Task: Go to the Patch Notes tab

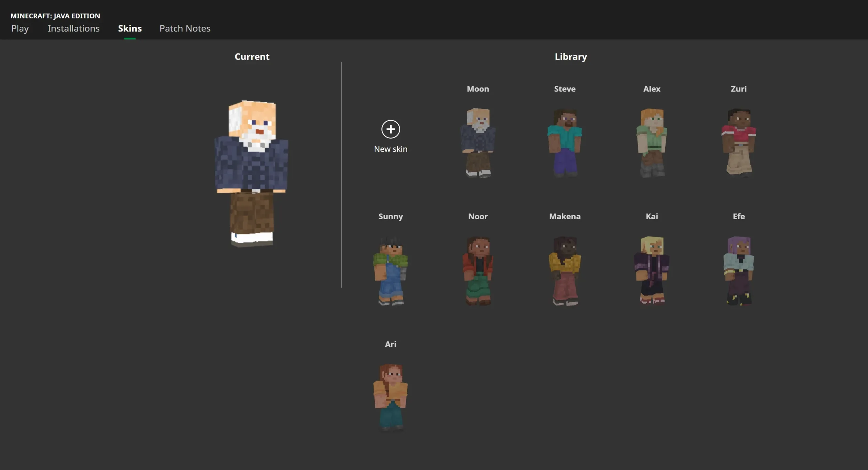Action: [x=185, y=28]
